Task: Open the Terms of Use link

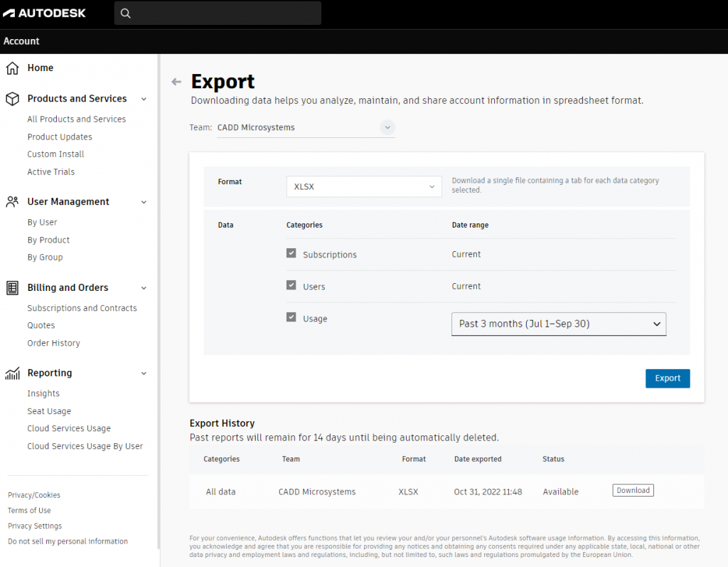Action: tap(29, 510)
